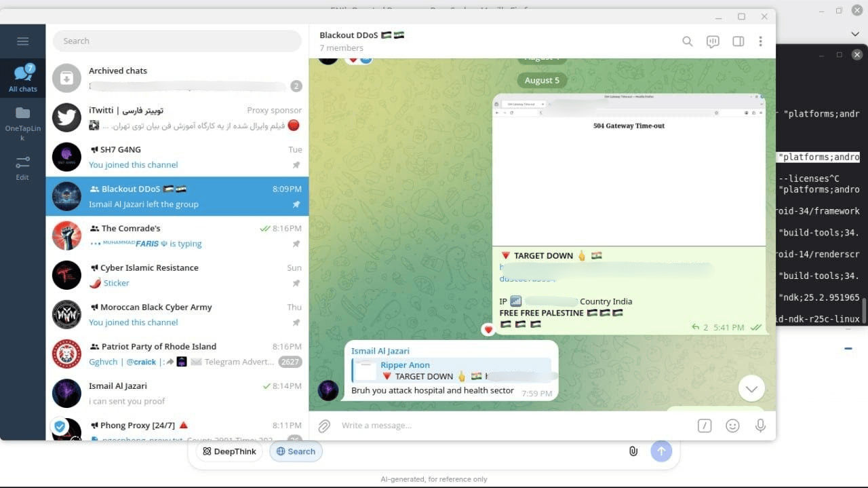Click the 7 members label
868x488 pixels.
(341, 48)
